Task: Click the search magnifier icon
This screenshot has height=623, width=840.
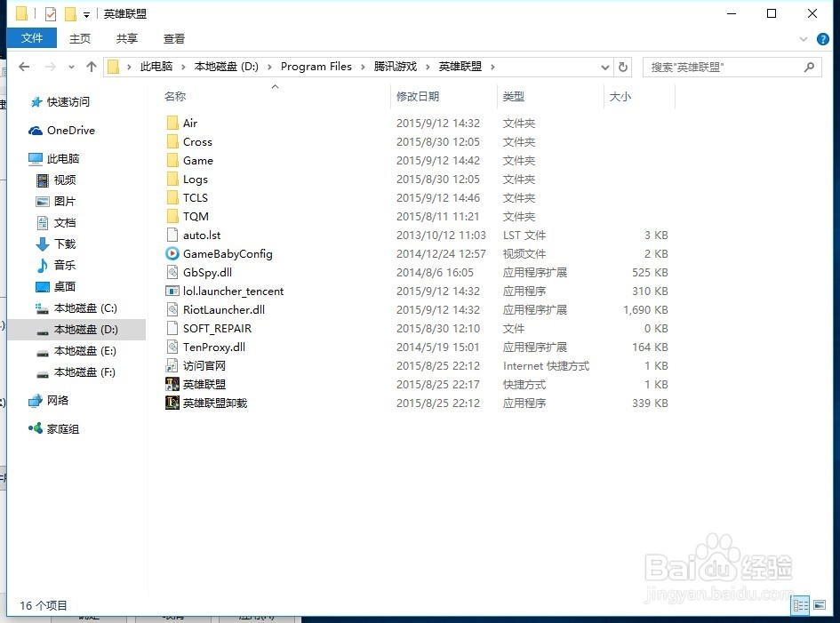Action: pos(809,67)
